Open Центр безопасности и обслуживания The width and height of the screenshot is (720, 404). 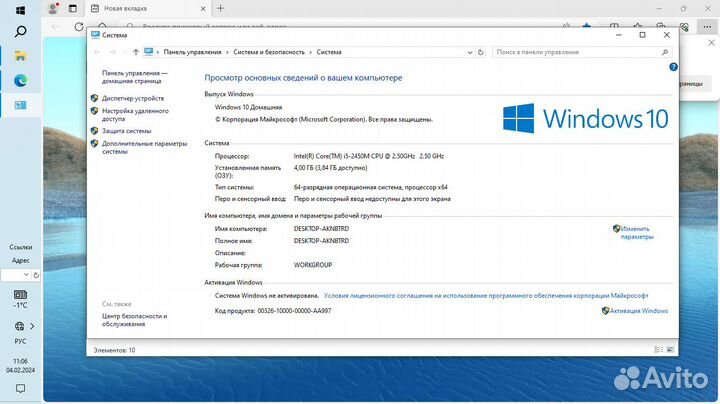pyautogui.click(x=134, y=320)
